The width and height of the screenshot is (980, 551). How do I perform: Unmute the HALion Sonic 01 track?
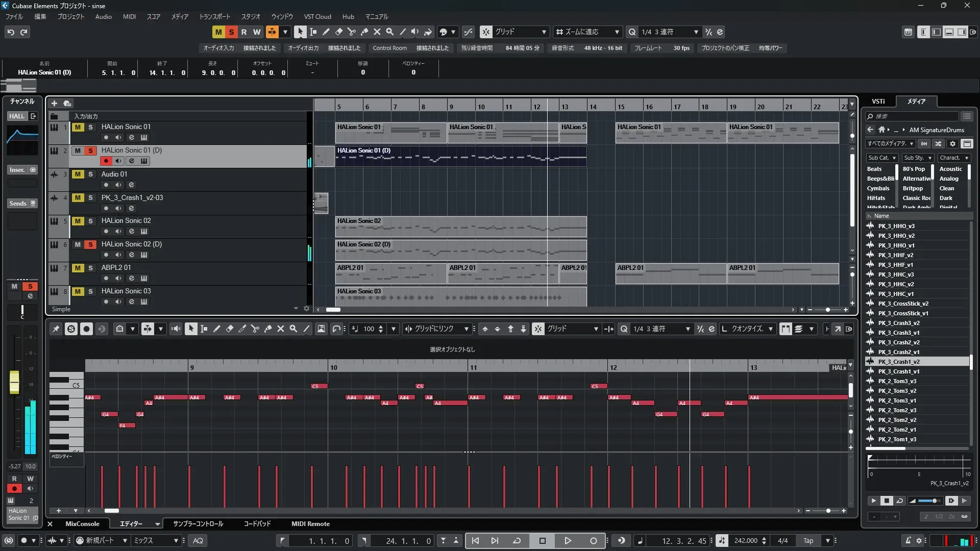78,127
